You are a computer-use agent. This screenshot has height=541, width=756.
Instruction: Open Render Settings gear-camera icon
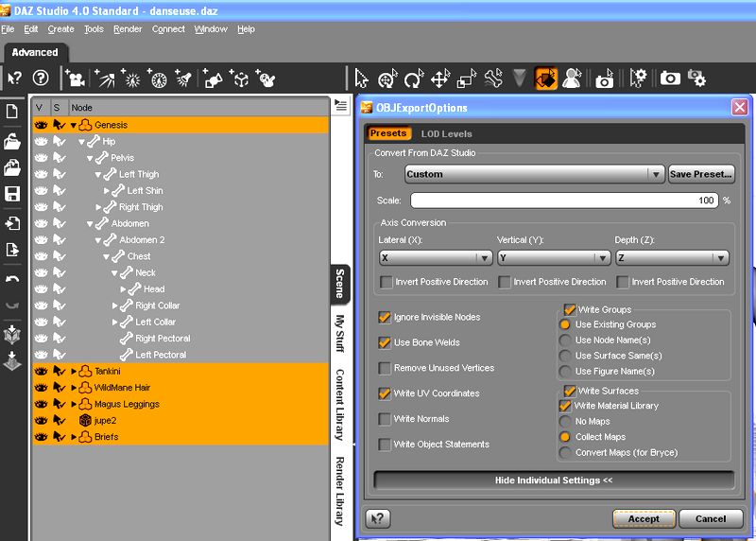click(696, 79)
